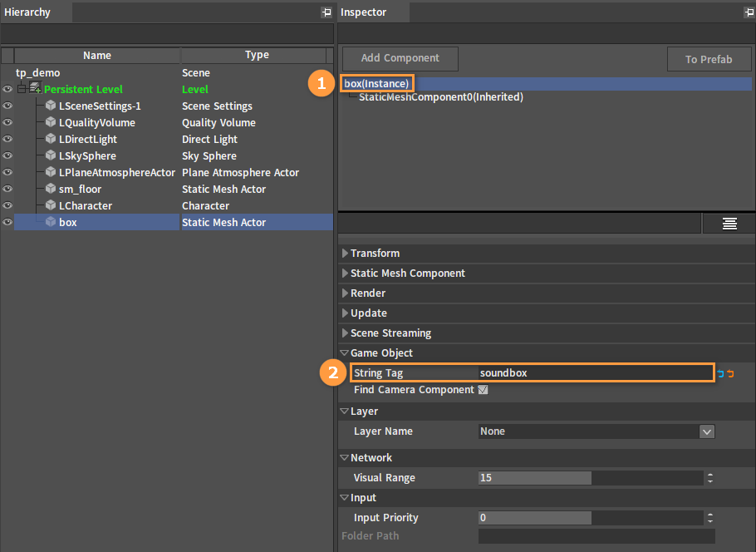Viewport: 756px width, 552px height.
Task: Click the 'Plane Atmosphere Actor' type cell
Action: pos(240,173)
